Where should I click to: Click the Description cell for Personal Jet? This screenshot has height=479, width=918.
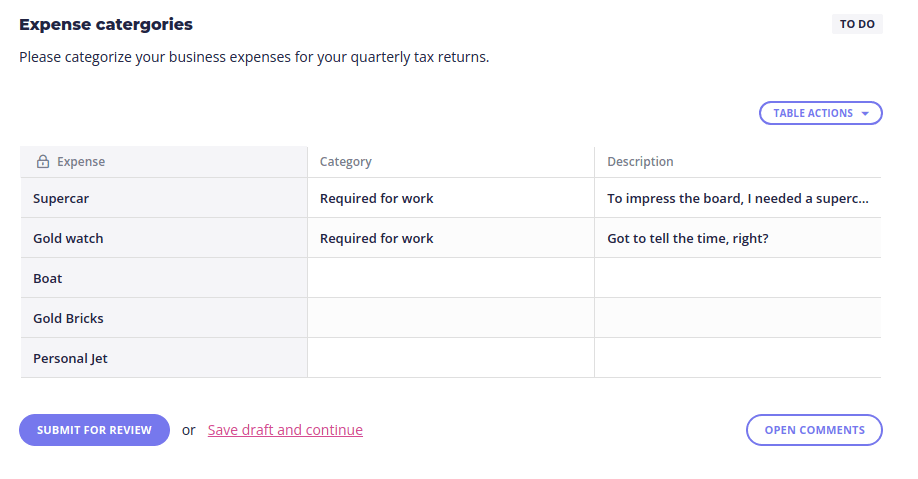pyautogui.click(x=738, y=358)
